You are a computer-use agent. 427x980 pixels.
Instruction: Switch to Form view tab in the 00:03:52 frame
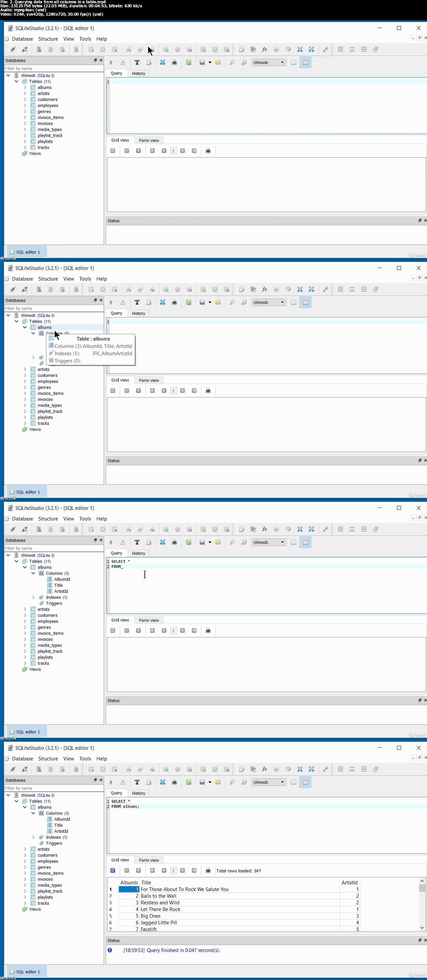(149, 860)
